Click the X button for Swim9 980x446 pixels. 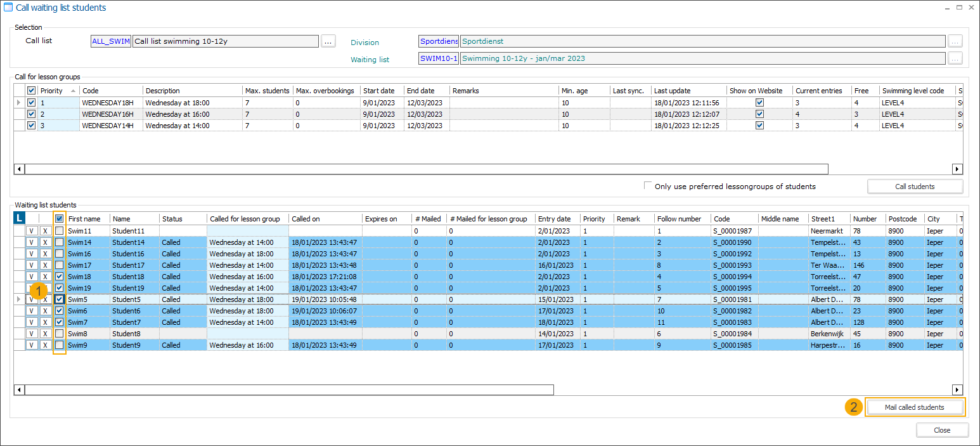(45, 345)
